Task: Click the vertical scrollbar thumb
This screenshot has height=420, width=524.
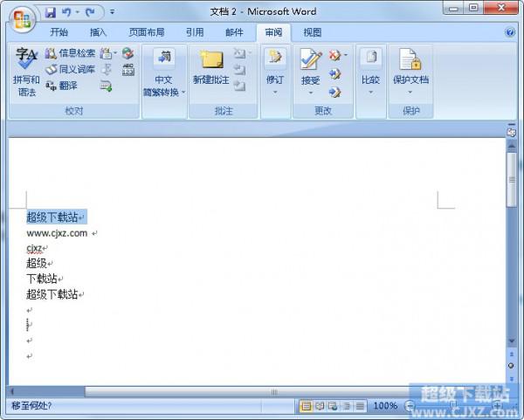Action: click(511, 180)
